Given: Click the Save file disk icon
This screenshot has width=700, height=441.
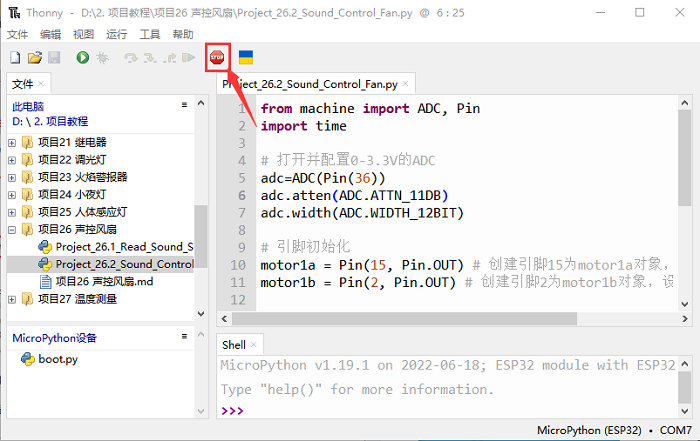Looking at the screenshot, I should point(53,58).
